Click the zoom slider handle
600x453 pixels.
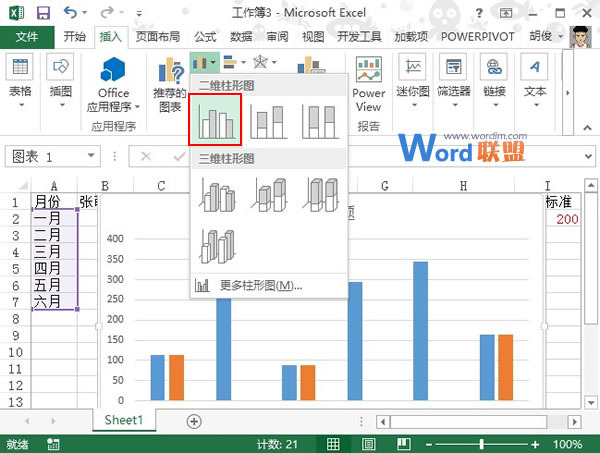(481, 444)
